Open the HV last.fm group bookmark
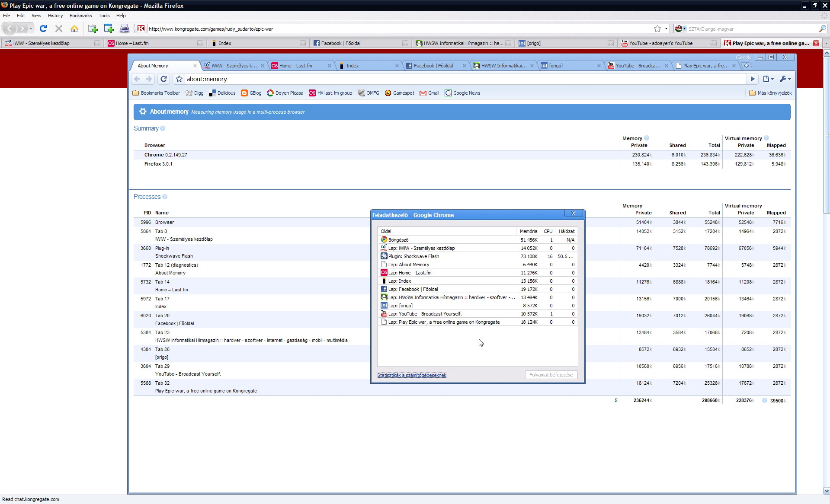This screenshot has width=830, height=504. coord(330,93)
